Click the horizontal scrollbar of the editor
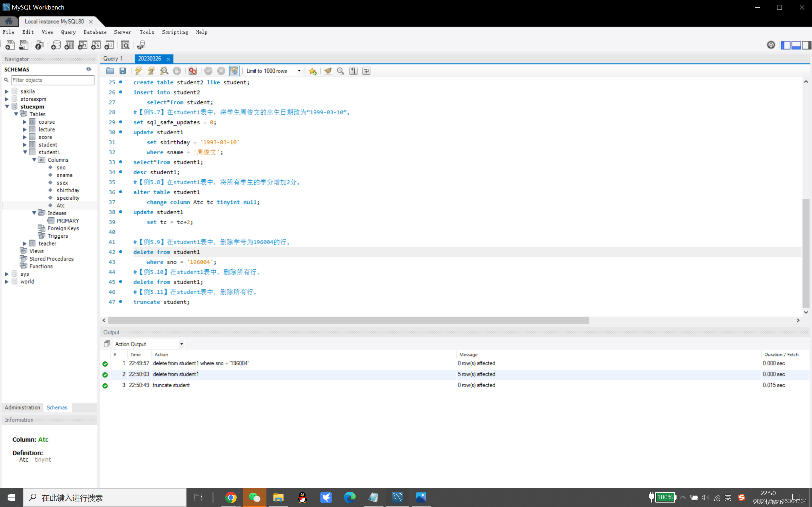 coord(348,320)
